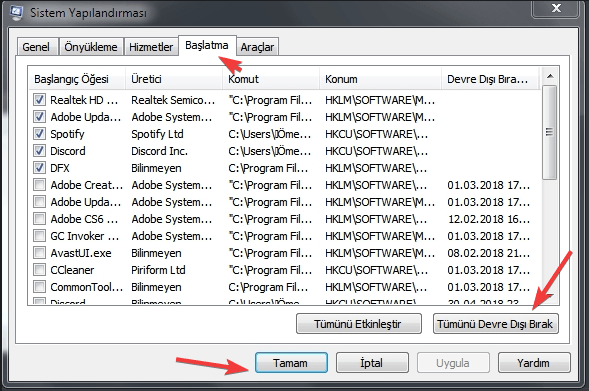
Task: Select the Başlatma tab
Action: tap(207, 45)
